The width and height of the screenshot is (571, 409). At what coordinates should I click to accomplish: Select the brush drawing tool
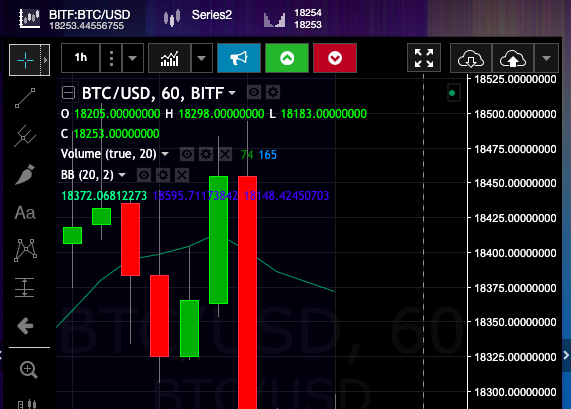(25, 174)
